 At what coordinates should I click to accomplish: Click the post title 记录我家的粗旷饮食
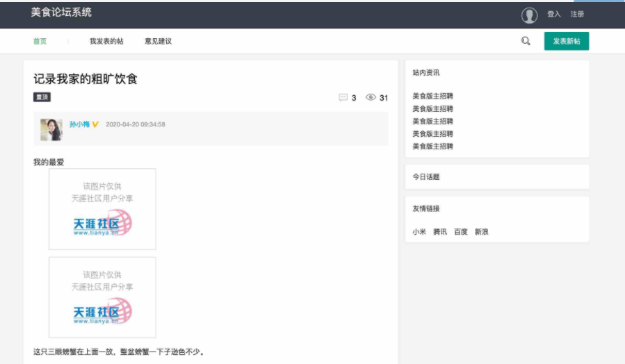(x=86, y=79)
